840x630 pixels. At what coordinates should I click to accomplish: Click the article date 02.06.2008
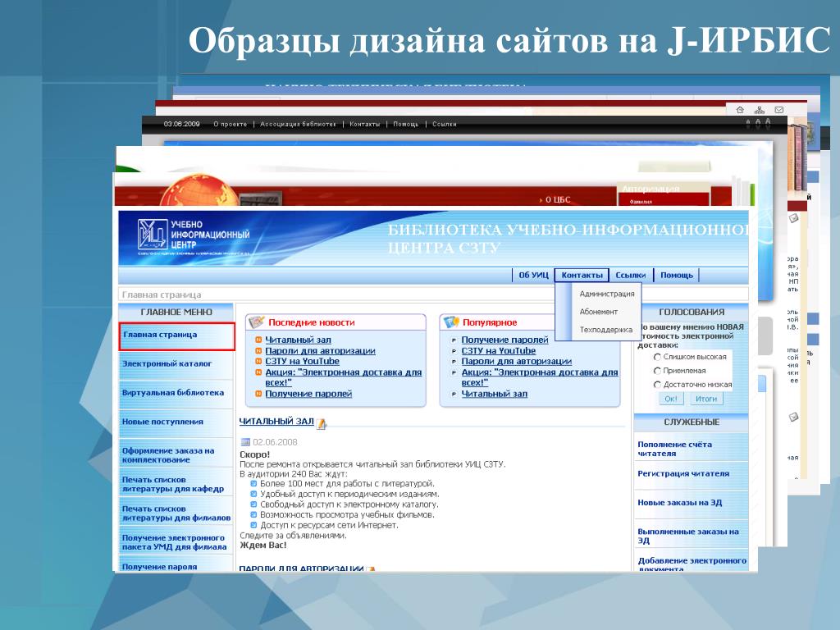pyautogui.click(x=275, y=442)
